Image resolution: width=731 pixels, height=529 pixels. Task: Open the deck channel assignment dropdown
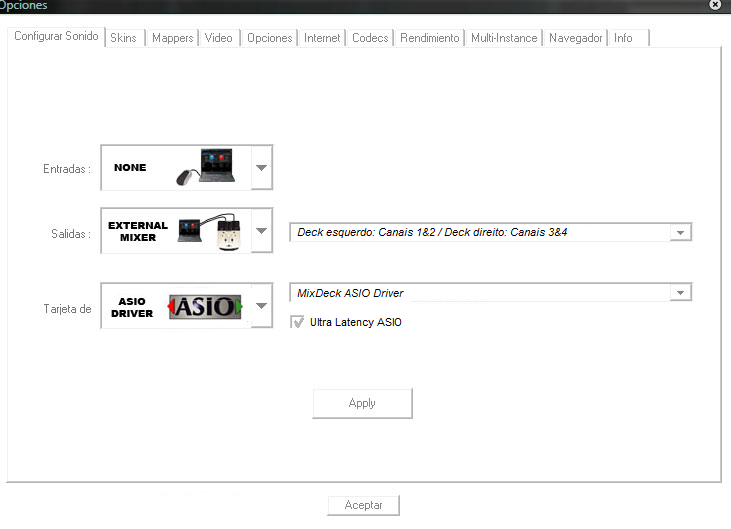point(680,232)
